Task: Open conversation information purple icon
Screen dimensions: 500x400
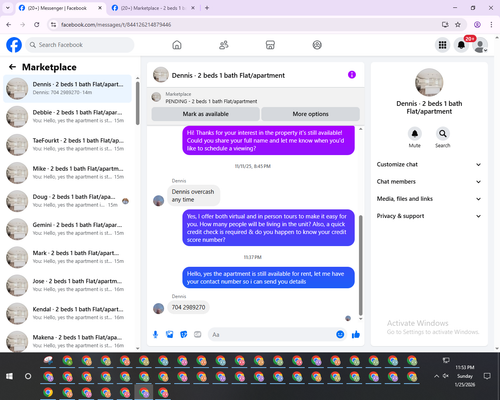Action: tap(352, 75)
